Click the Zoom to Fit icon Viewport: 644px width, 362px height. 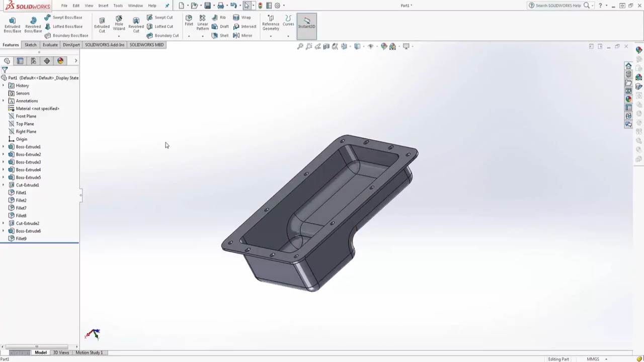click(300, 46)
